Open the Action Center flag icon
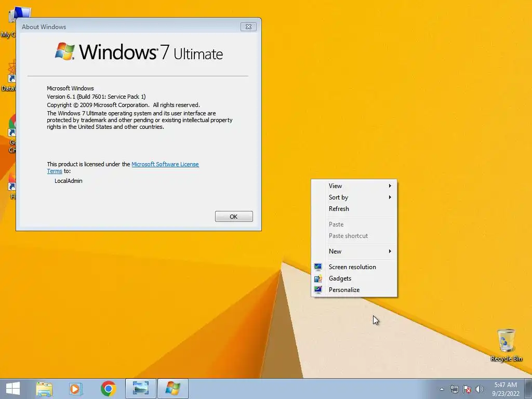 [467, 389]
